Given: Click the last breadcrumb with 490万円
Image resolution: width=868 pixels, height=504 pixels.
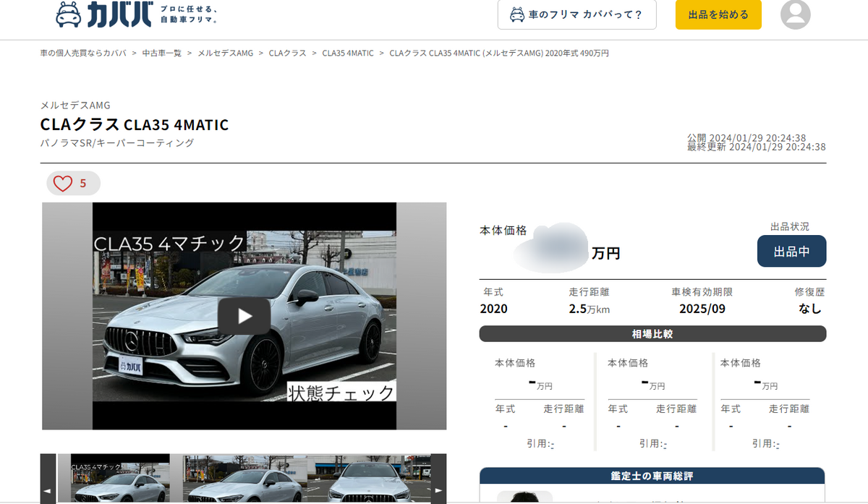Looking at the screenshot, I should coord(499,54).
